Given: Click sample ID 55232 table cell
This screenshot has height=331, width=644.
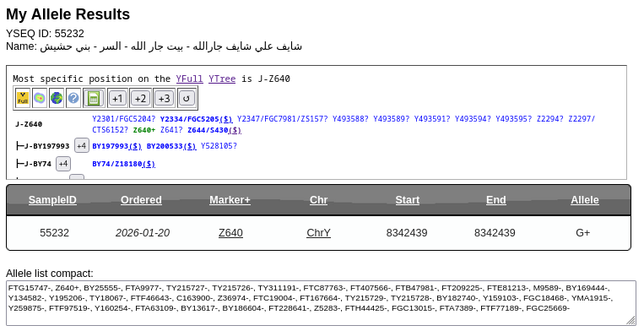Looking at the screenshot, I should pos(54,233).
